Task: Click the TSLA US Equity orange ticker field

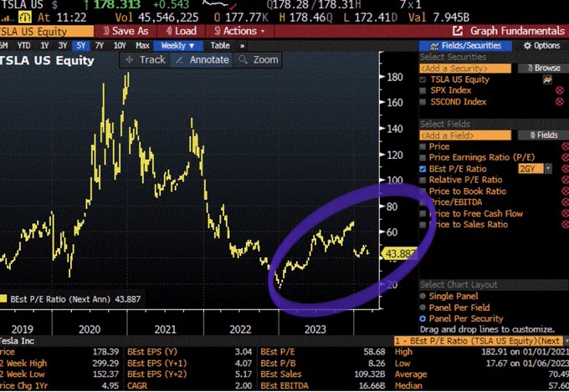Action: [x=47, y=32]
